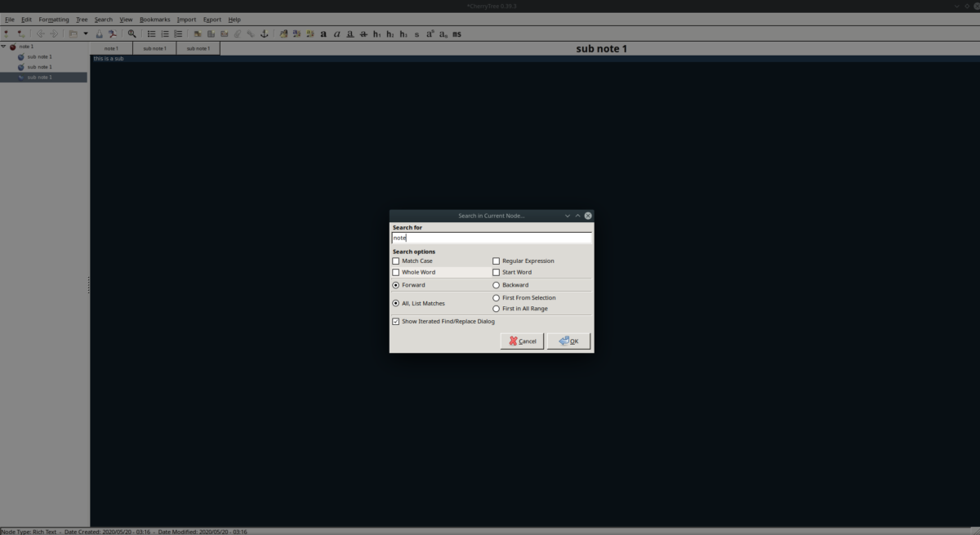980x535 pixels.
Task: Open the Bookmarks menu
Action: (x=154, y=19)
